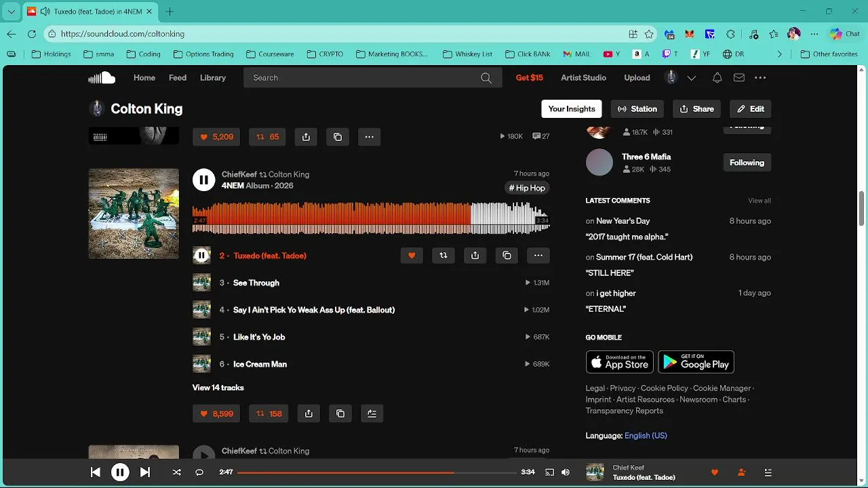
Task: Open the browser Settings and more menu
Action: coord(814,34)
